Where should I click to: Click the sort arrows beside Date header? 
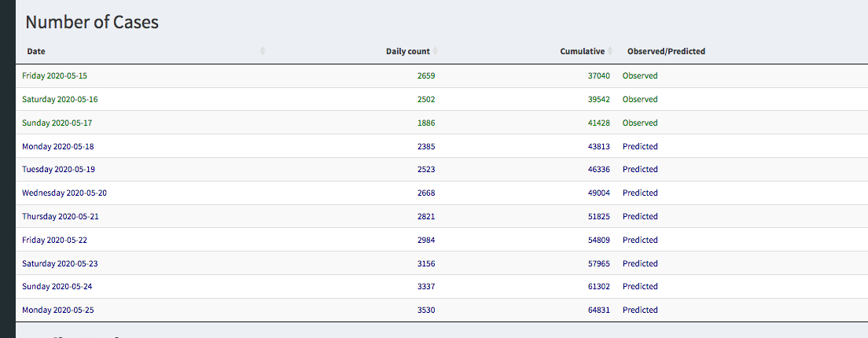click(263, 51)
